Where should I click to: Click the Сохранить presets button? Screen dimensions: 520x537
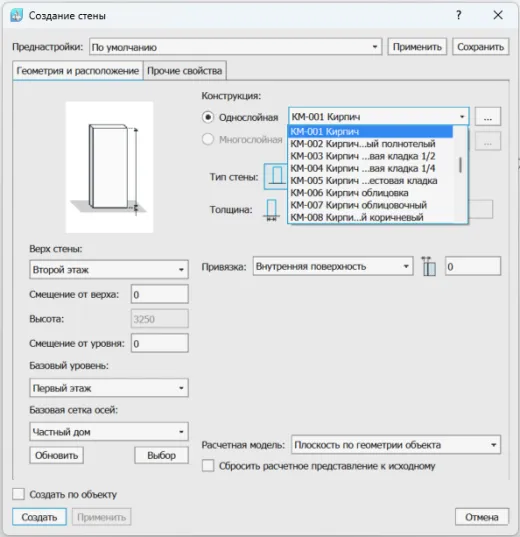click(481, 47)
